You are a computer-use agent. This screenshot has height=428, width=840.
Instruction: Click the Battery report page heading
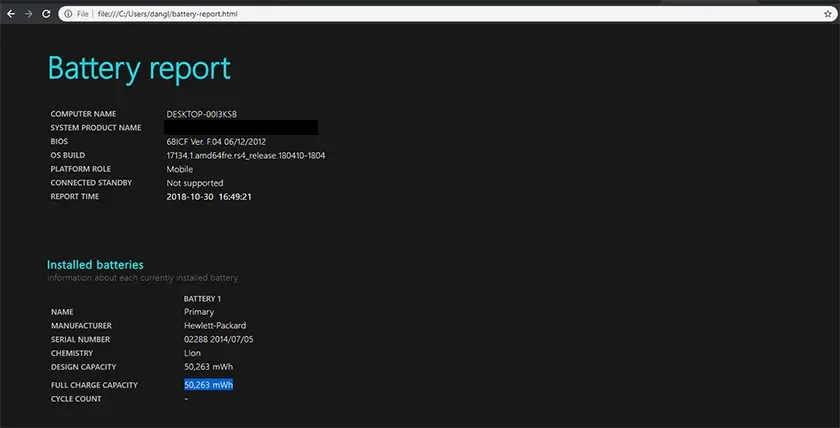click(139, 68)
